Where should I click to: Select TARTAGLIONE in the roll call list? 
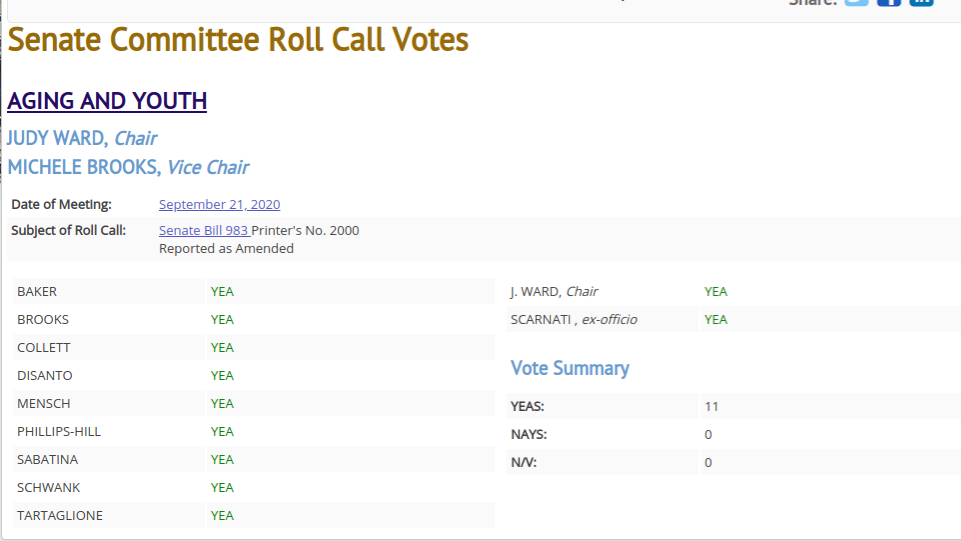(60, 516)
